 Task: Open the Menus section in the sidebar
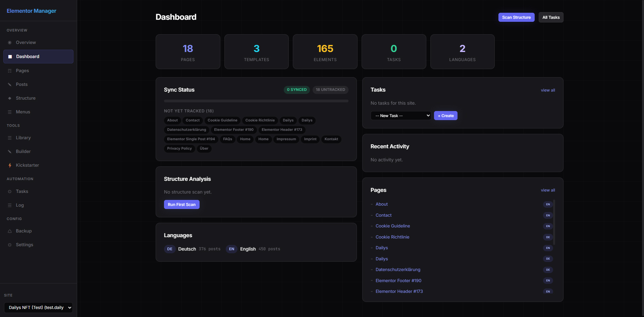[x=23, y=112]
